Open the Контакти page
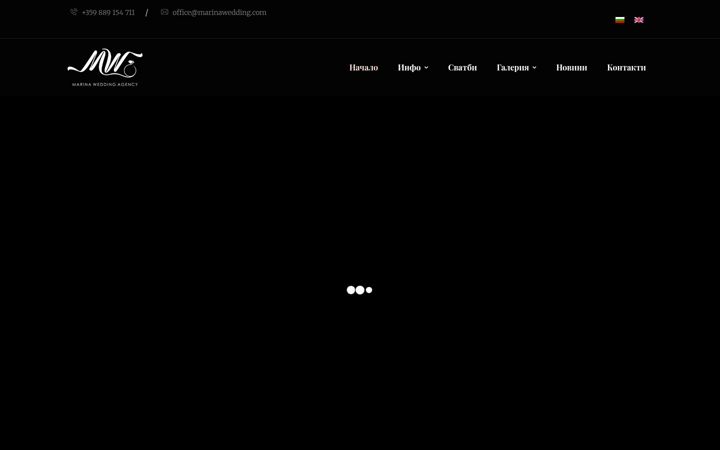The image size is (720, 450). coord(626,68)
